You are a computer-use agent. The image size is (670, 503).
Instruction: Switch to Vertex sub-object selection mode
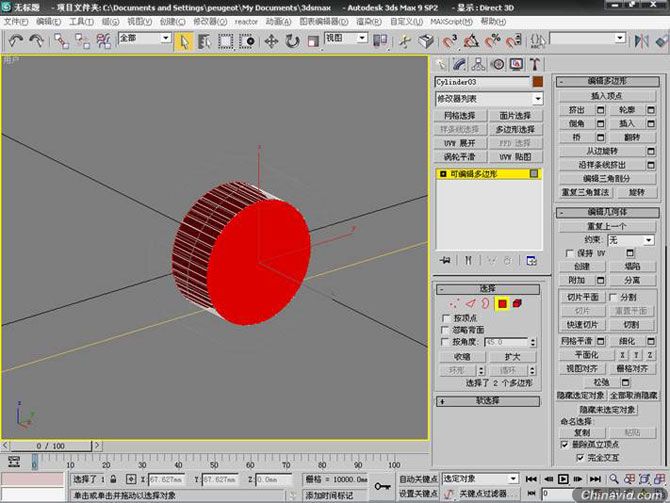[x=455, y=303]
